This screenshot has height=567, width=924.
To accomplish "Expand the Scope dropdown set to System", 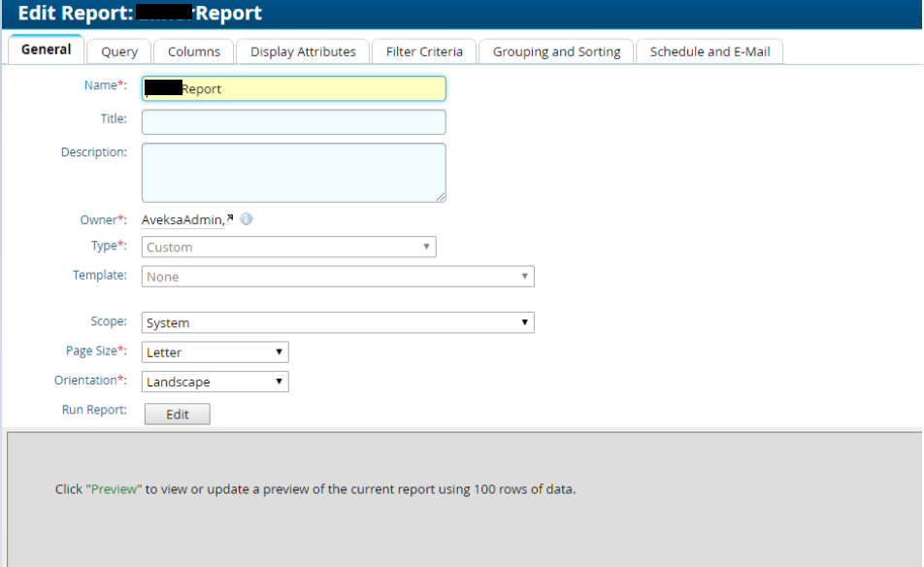I will 337,323.
